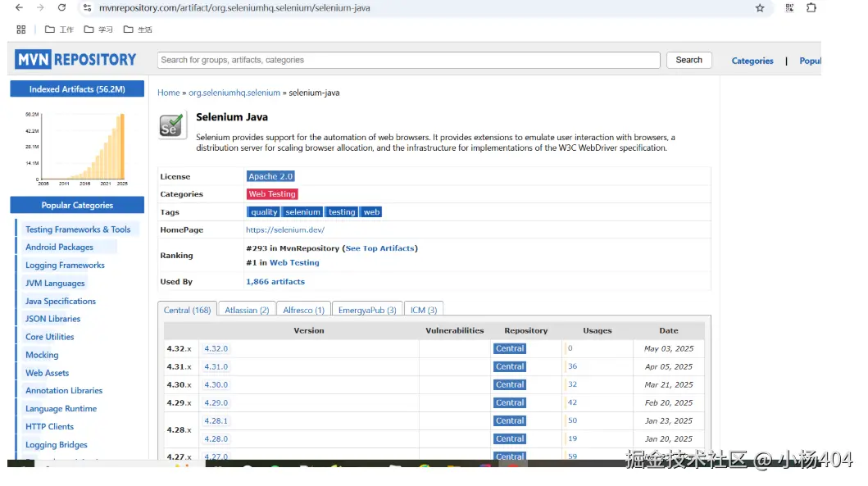Open Logging Frameworks category
This screenshot has height=486, width=868.
[65, 265]
